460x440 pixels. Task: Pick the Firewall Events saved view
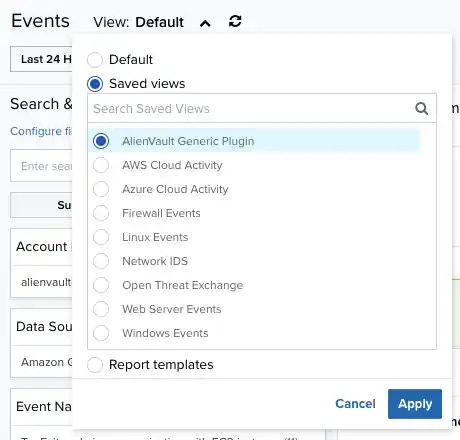[254, 213]
